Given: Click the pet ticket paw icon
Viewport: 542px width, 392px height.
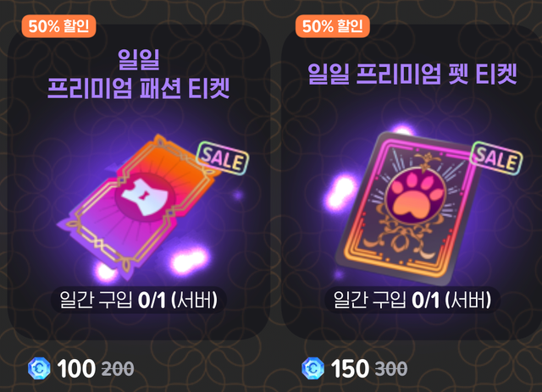Looking at the screenshot, I should (x=416, y=198).
